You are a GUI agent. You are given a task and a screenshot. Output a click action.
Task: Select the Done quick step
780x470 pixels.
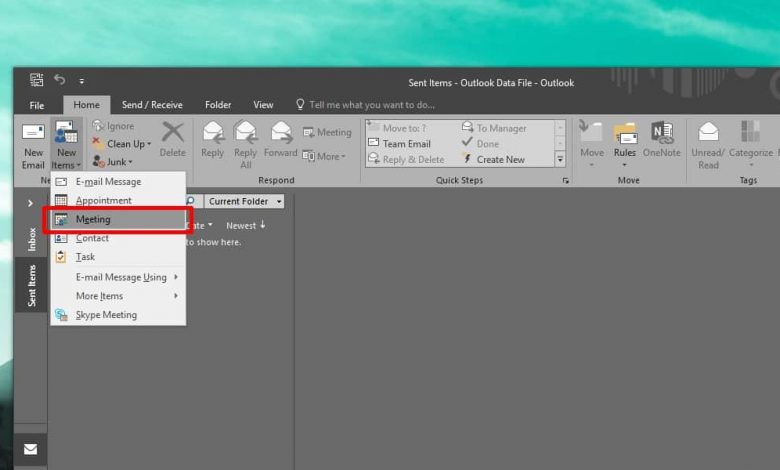point(481,144)
